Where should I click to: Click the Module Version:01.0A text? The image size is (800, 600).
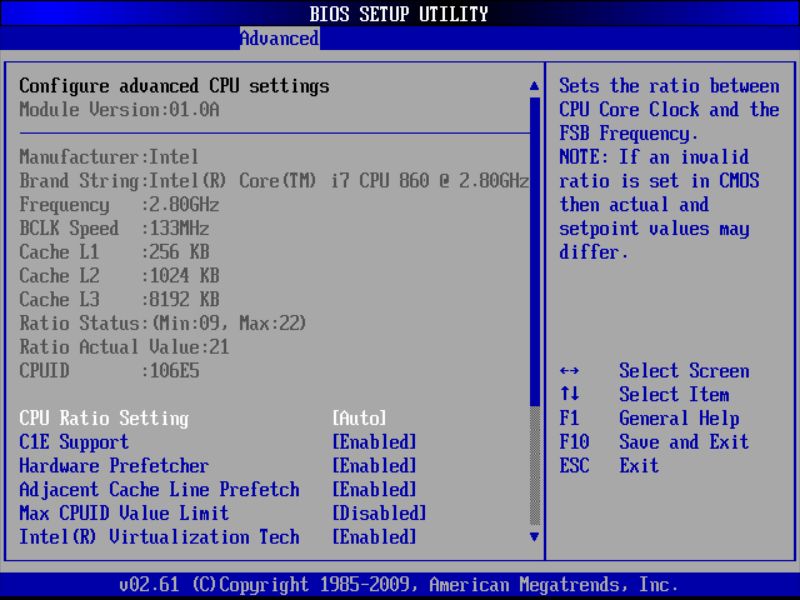point(119,110)
